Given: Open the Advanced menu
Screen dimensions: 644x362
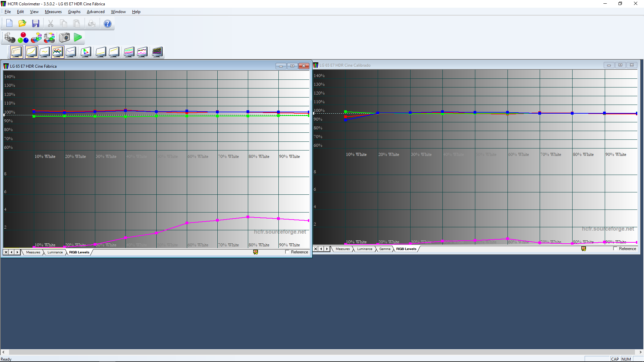Looking at the screenshot, I should point(96,12).
